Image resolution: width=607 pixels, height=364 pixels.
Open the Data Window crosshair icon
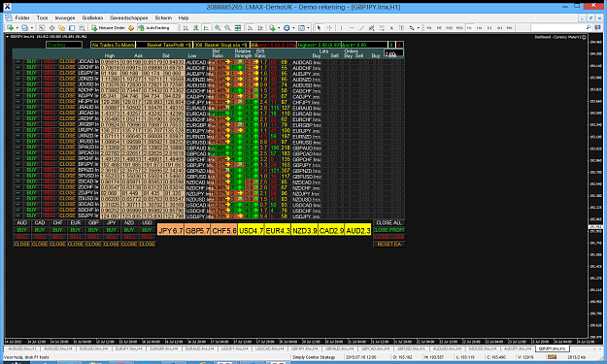click(x=51, y=28)
